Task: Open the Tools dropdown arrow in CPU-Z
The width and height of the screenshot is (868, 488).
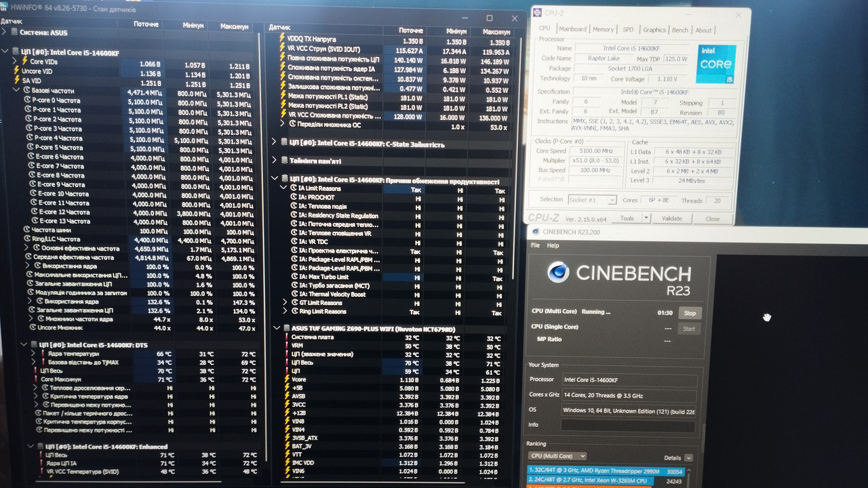Action: [646, 218]
